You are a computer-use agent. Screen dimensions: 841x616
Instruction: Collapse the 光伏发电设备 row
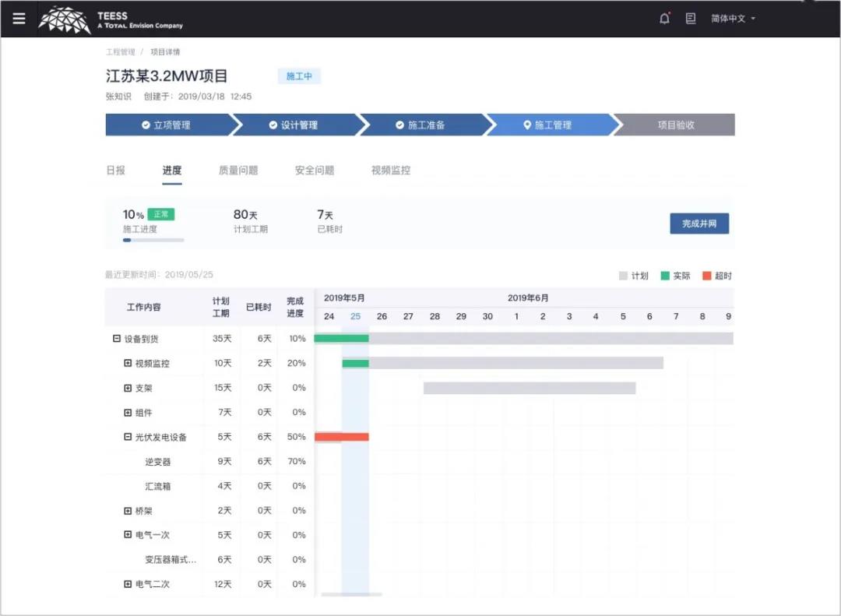click(128, 437)
